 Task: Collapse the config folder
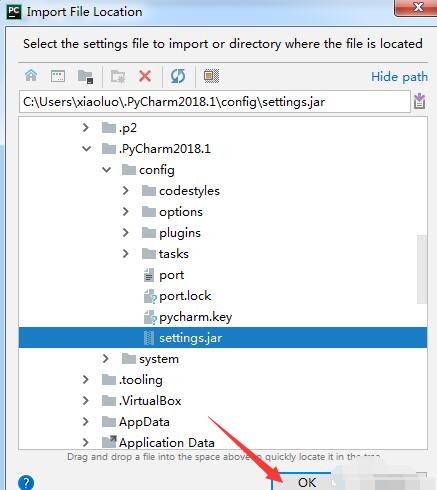(x=107, y=170)
